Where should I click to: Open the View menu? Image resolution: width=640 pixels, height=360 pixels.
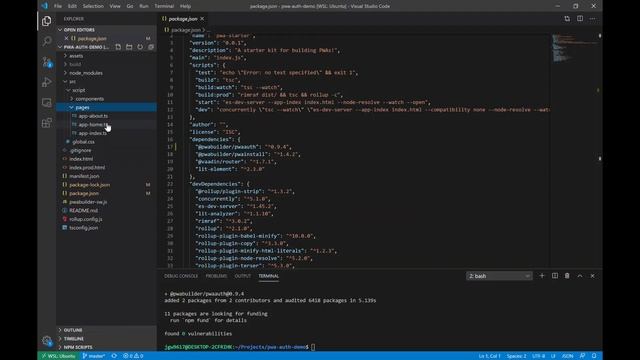point(115,6)
